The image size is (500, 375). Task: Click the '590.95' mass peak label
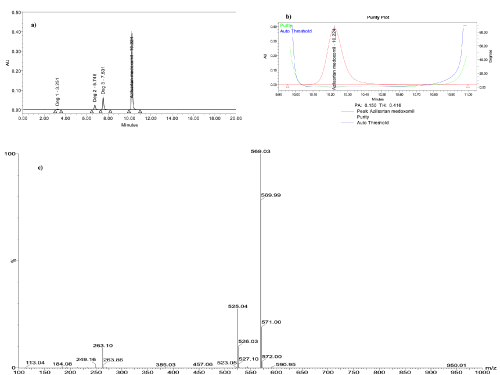click(x=286, y=364)
